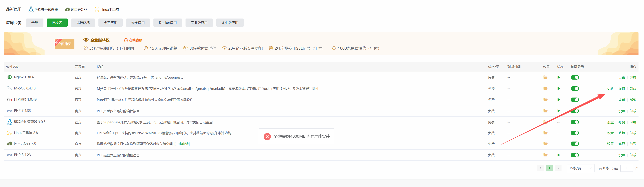Toggle PHP 8.4.23 homepage display switch
644x187 pixels.
coord(575,155)
